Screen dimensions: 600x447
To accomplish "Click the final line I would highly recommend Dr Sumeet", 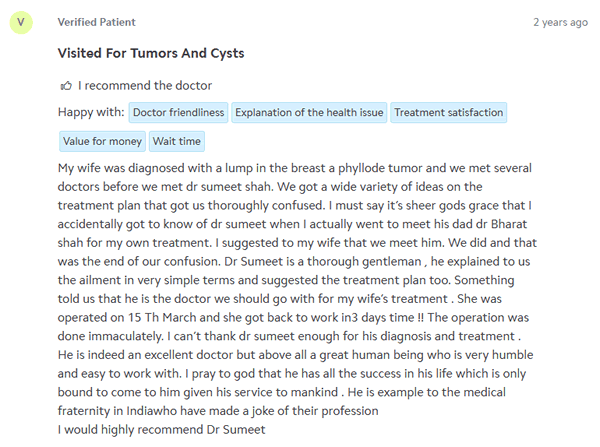I will tap(161, 429).
